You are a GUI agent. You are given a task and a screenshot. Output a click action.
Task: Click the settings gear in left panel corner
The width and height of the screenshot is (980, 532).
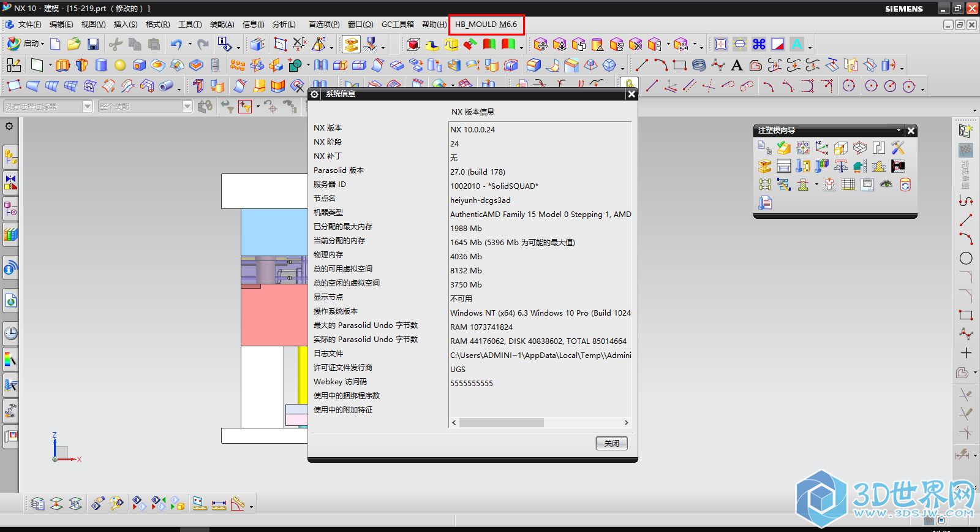coord(9,126)
